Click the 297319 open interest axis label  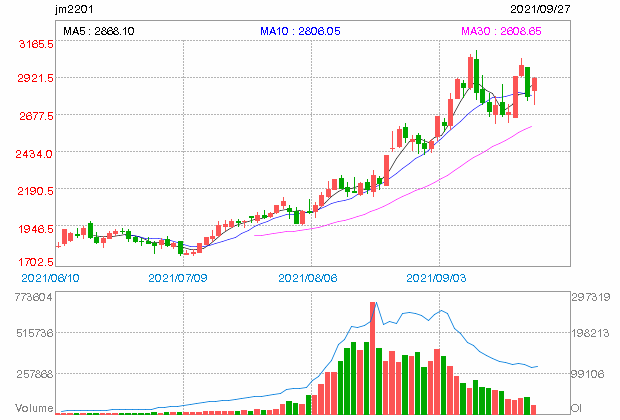coord(591,297)
